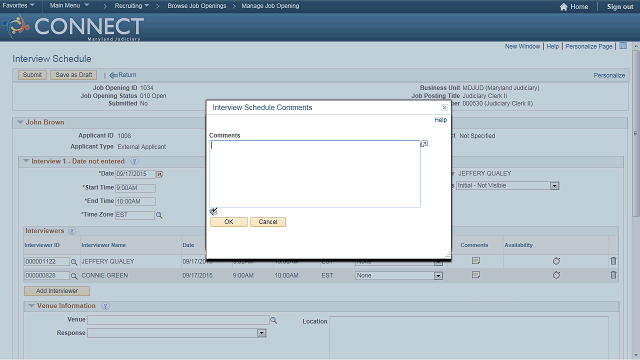Close Interview Schedule Comments dialog
This screenshot has width=640, height=360.
tap(444, 108)
